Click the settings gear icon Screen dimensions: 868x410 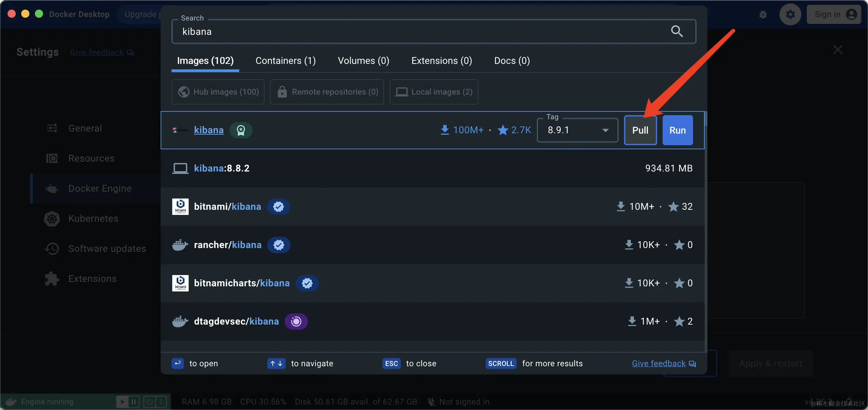click(x=790, y=14)
